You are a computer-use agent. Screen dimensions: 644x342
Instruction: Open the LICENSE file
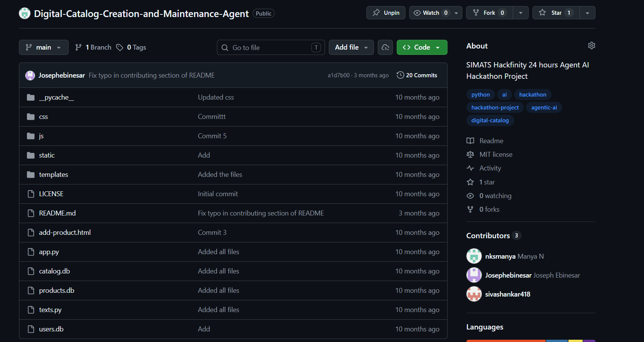tap(51, 194)
